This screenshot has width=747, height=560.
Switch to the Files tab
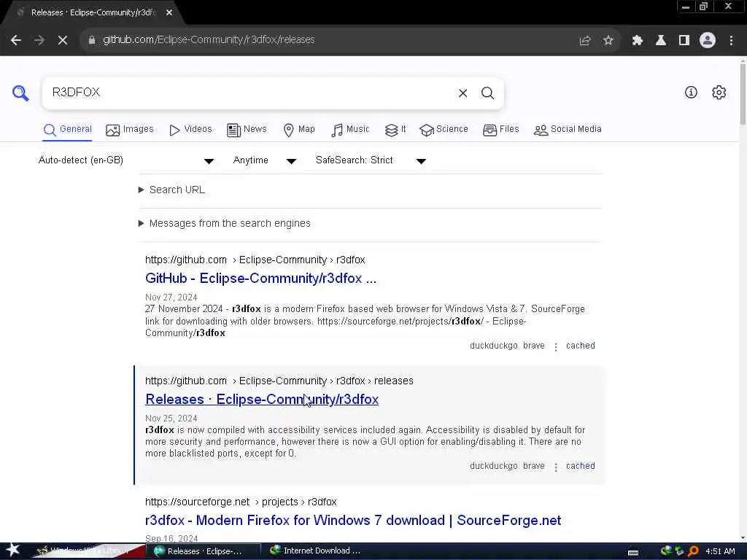pos(500,130)
